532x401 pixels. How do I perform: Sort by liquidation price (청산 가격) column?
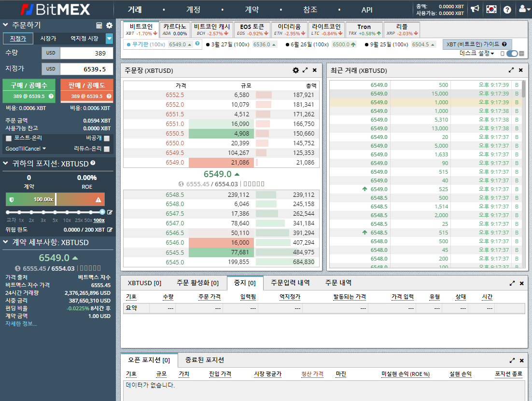click(312, 374)
